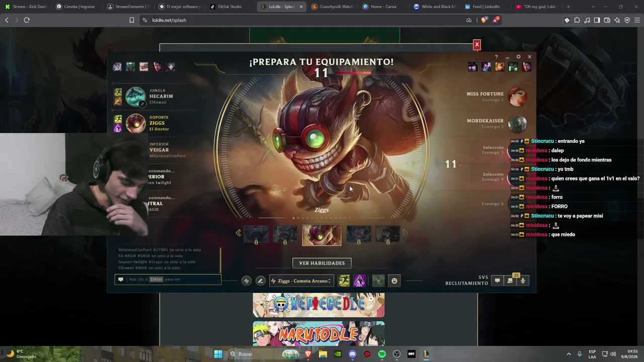Close the red X overlay above client
Screen dimensions: 644x362
click(477, 44)
